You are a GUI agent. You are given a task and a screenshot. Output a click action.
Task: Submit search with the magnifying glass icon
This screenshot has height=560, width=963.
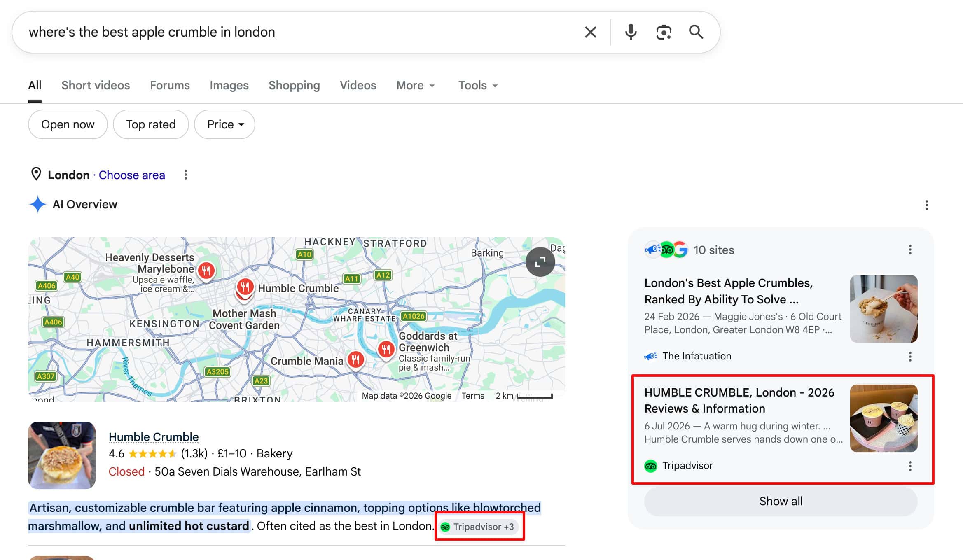pos(696,32)
